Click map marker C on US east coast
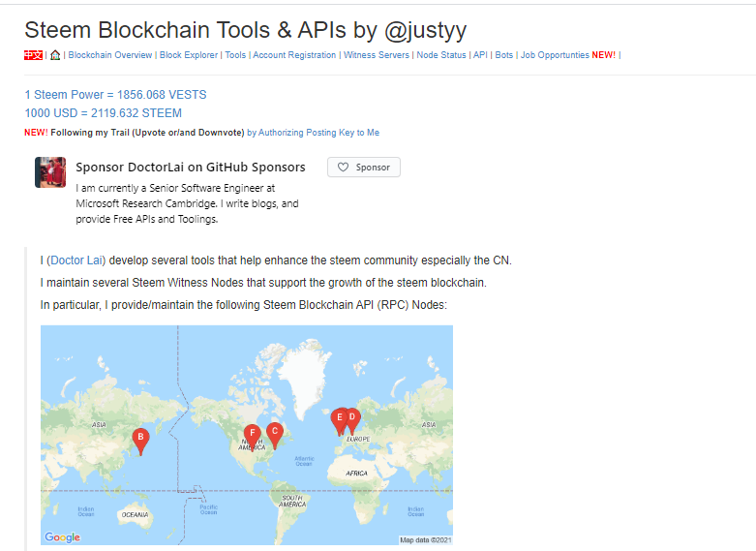Image resolution: width=756 pixels, height=551 pixels. coord(275,433)
